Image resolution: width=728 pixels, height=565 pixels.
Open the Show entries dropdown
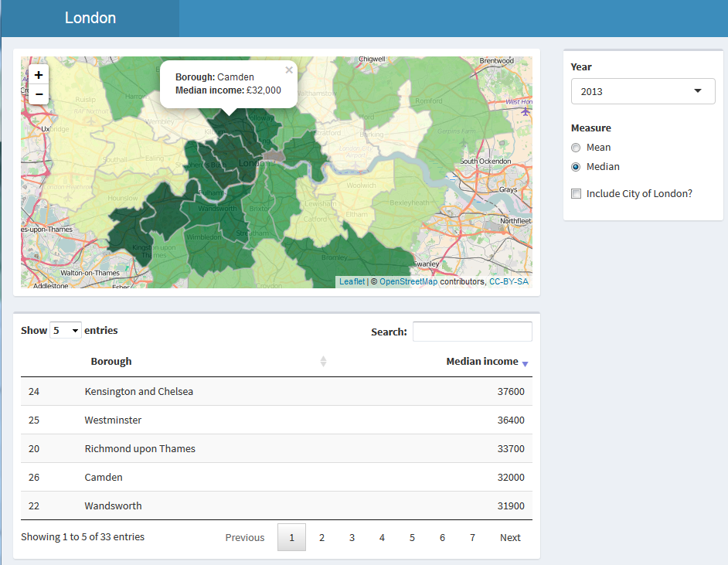click(65, 331)
